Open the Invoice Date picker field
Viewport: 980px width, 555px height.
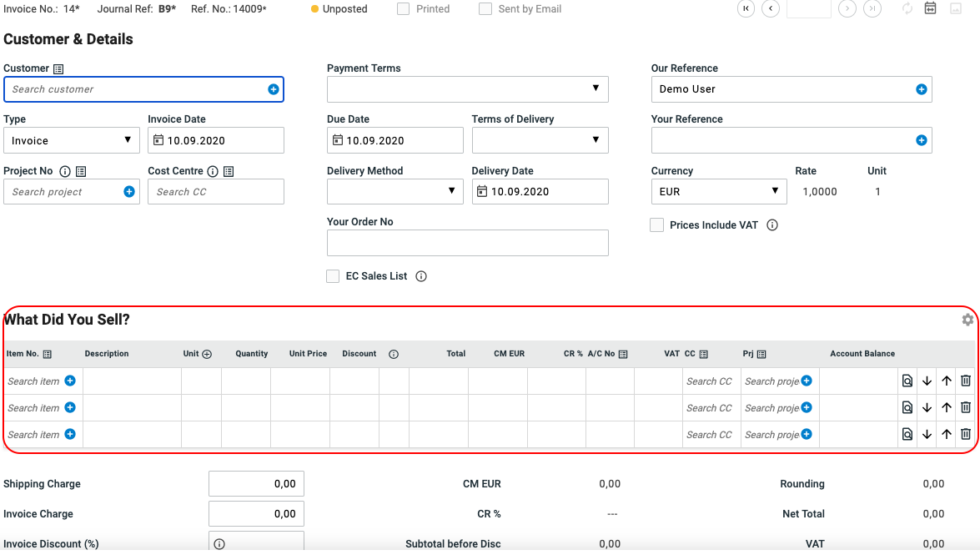215,141
